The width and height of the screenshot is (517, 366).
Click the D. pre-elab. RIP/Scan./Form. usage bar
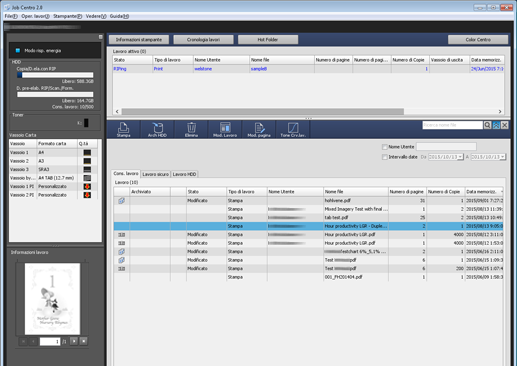55,95
